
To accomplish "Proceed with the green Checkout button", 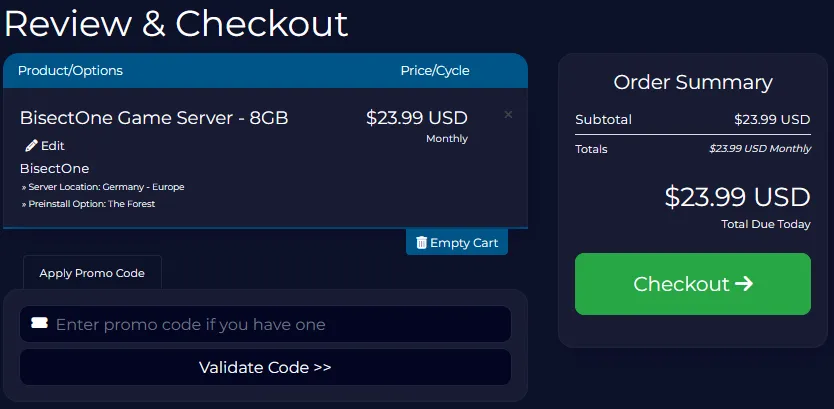I will click(x=692, y=284).
